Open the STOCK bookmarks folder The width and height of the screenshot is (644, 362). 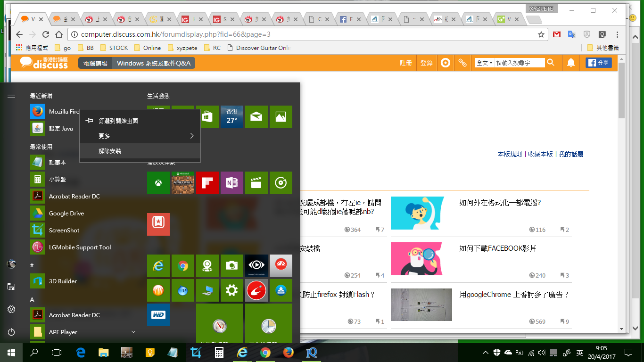[x=114, y=48]
